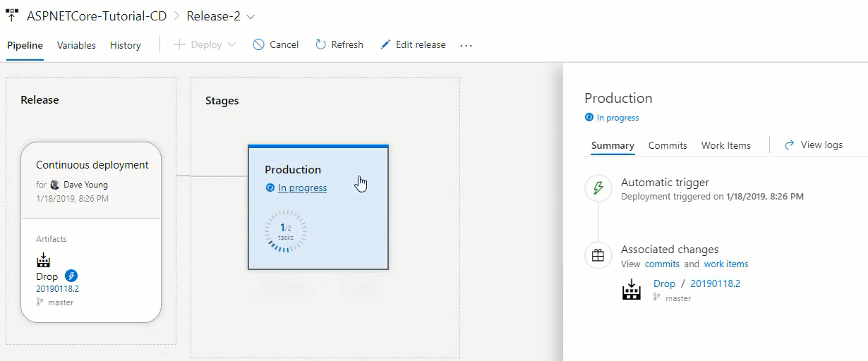Click the Stages section heading
The image size is (868, 361).
click(222, 101)
